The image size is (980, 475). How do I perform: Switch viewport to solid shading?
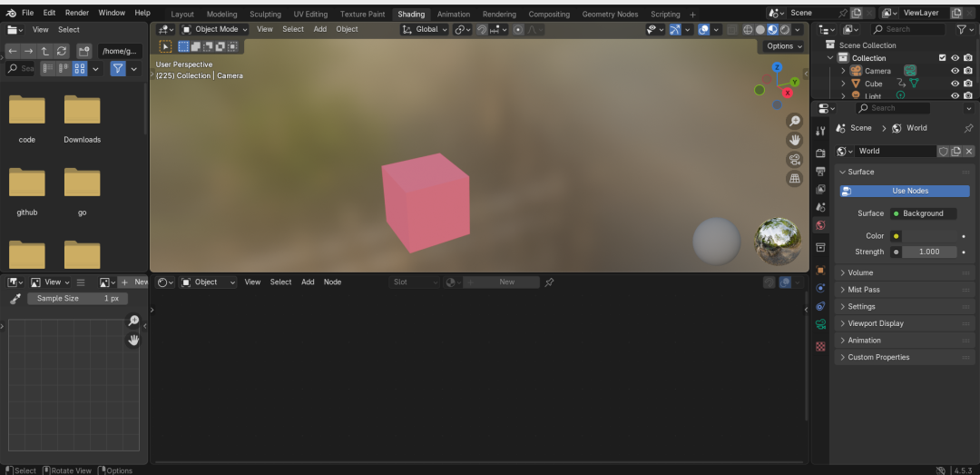coord(760,29)
